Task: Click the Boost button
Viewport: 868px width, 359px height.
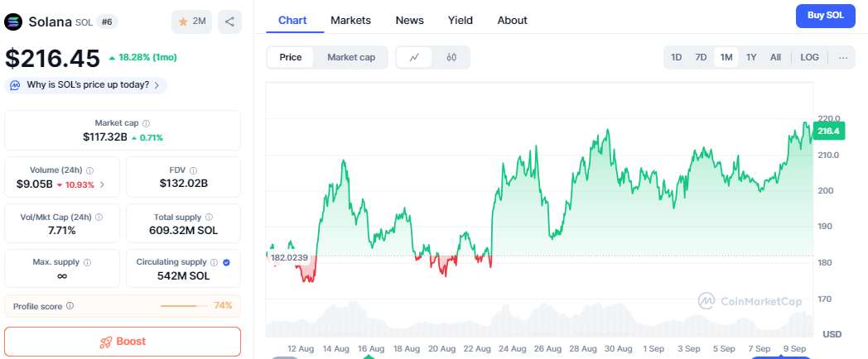Action: click(123, 341)
